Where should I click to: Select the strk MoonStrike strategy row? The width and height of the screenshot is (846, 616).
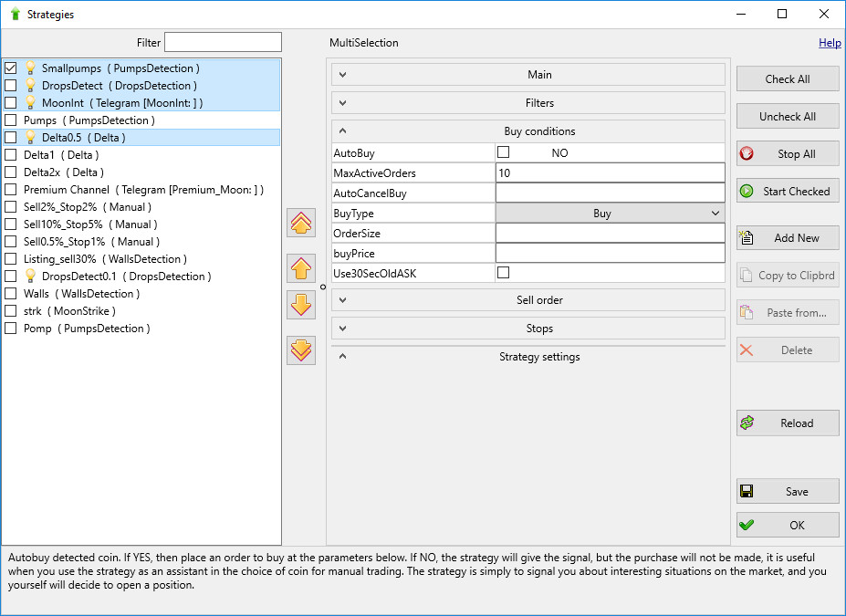(x=141, y=310)
